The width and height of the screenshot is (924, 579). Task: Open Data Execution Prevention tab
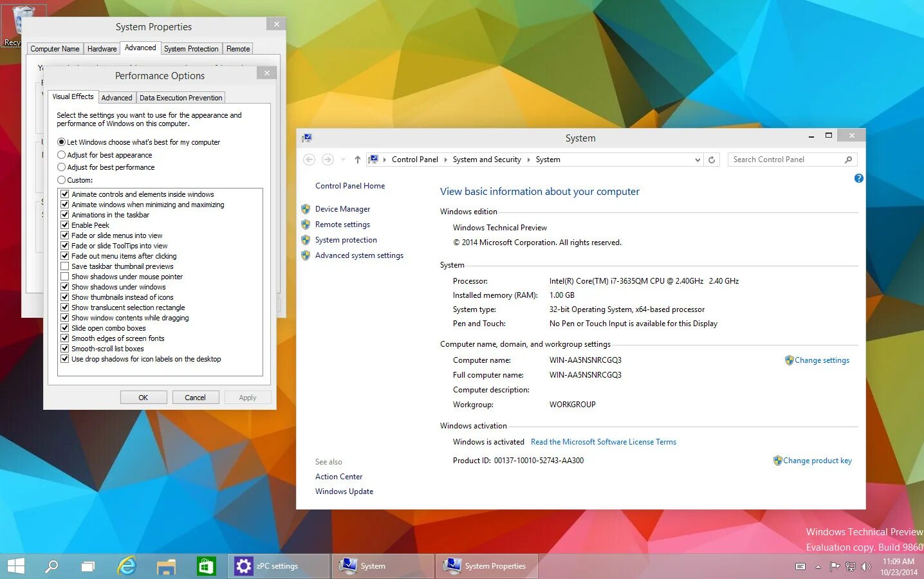181,98
